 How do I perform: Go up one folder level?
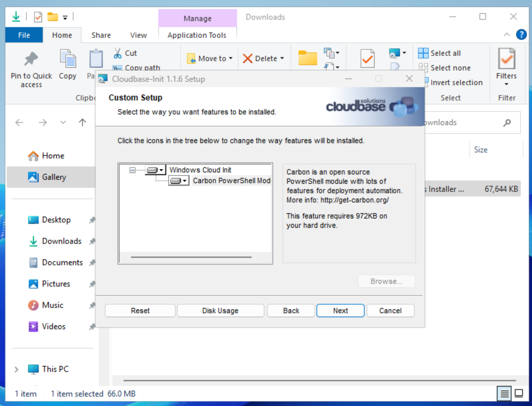click(x=82, y=122)
